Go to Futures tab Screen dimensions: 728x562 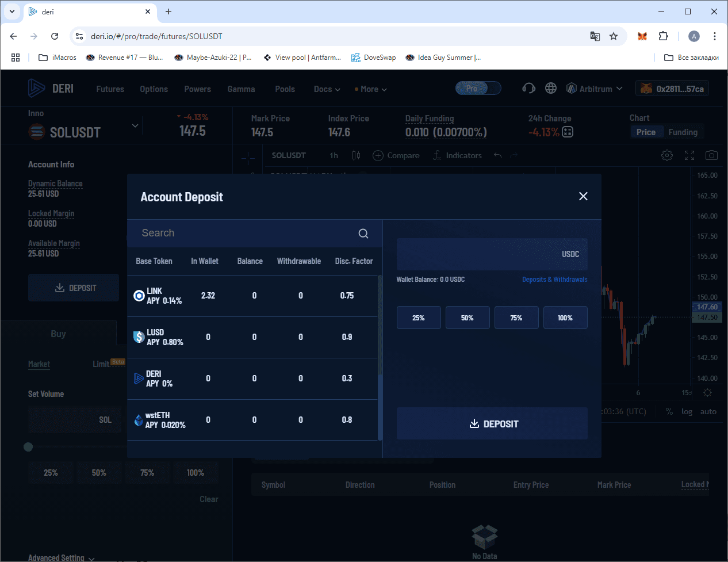(110, 89)
